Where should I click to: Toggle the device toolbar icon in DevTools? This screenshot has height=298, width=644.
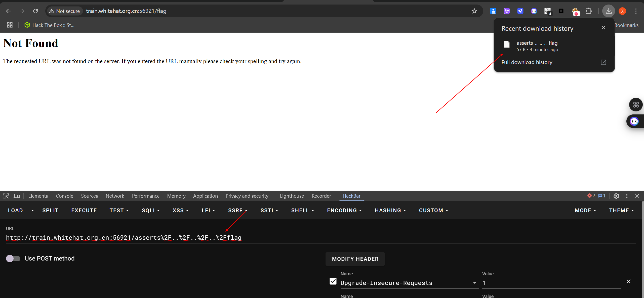tap(17, 196)
